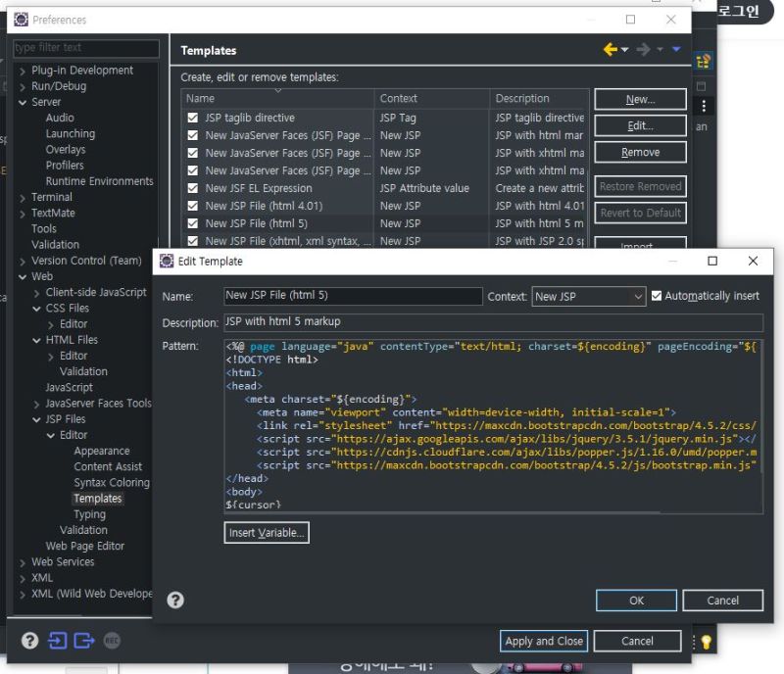
Task: Click the Edit... template button
Action: pyautogui.click(x=640, y=125)
